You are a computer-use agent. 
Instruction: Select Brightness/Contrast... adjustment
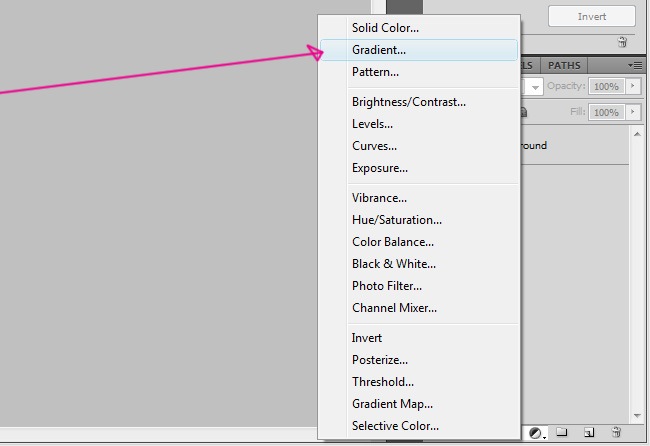[419, 102]
